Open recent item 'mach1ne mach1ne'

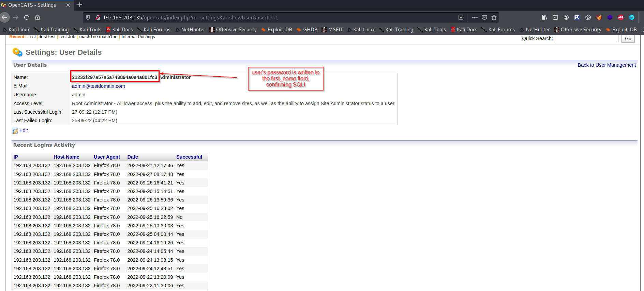(x=98, y=36)
